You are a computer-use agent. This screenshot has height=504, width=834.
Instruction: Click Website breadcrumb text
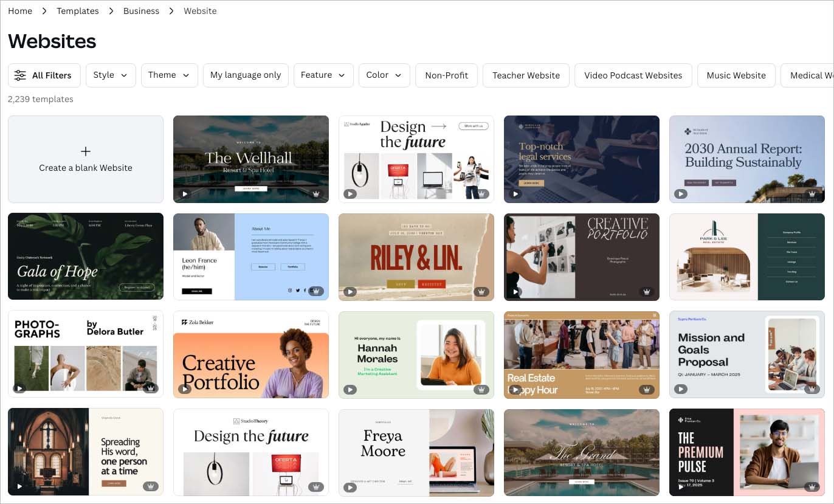pyautogui.click(x=200, y=11)
